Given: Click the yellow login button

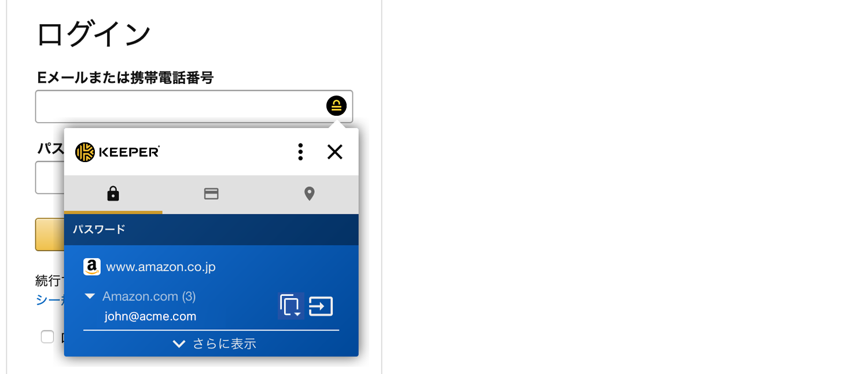Looking at the screenshot, I should click(x=50, y=234).
